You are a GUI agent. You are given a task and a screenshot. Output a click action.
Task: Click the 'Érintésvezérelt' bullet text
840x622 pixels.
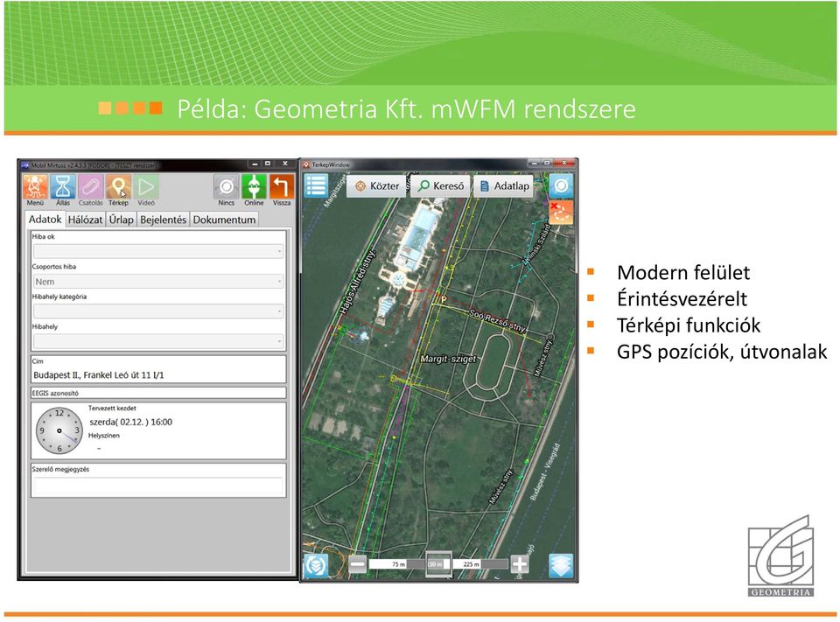682,299
